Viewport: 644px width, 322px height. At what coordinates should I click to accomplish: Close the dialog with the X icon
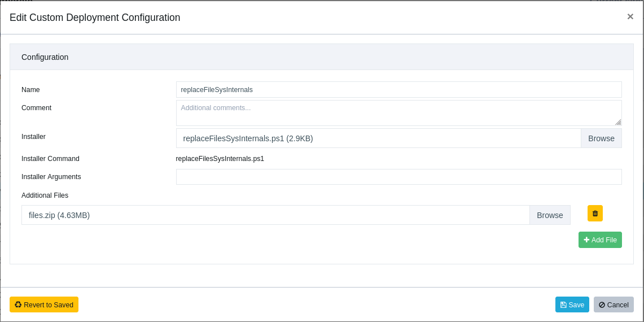pos(630,16)
